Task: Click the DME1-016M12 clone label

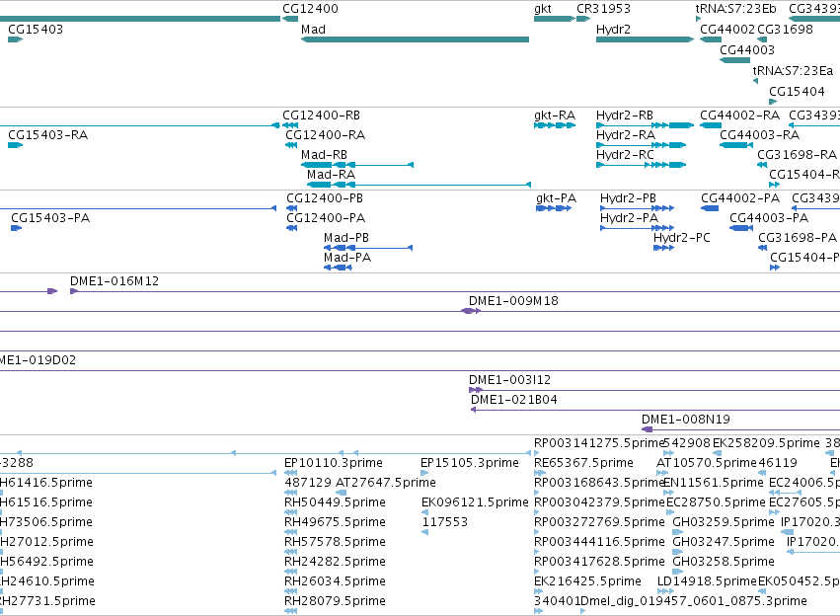Action: pos(115,281)
